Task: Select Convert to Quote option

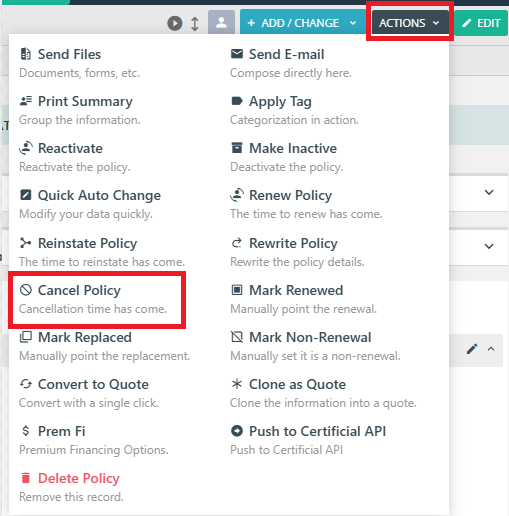Action: point(89,393)
